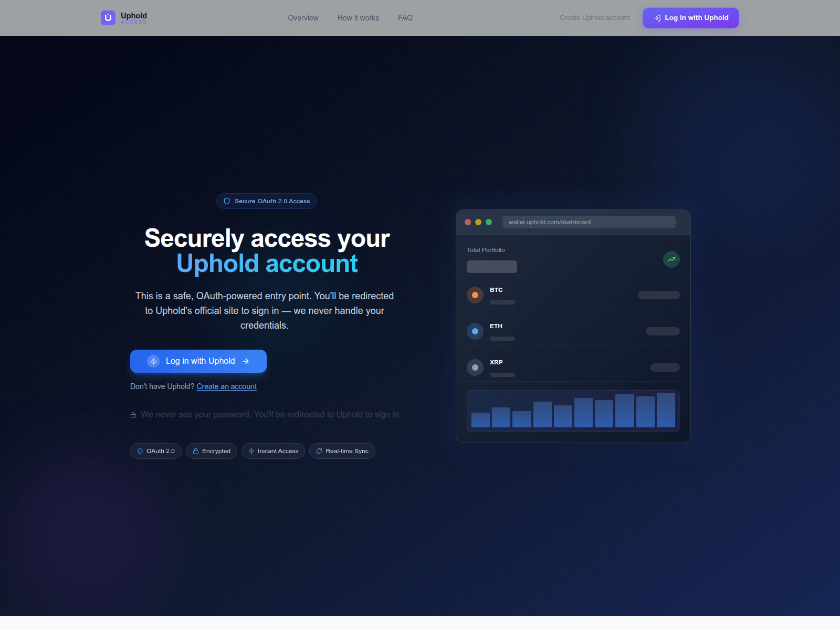This screenshot has height=630, width=840.
Task: Click the gray XRP coin icon
Action: point(475,367)
